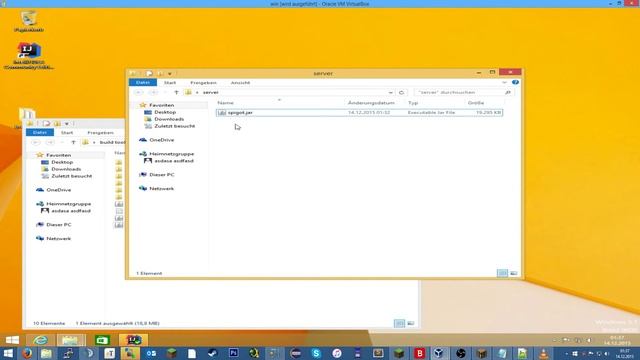Select Dieser PC in server window sidebar
Screen dimensions: 640x360
click(162, 175)
